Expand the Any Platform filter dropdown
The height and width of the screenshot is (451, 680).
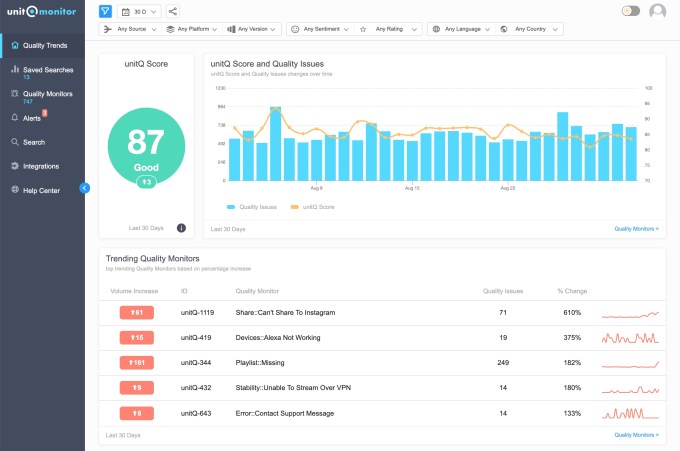tap(194, 30)
